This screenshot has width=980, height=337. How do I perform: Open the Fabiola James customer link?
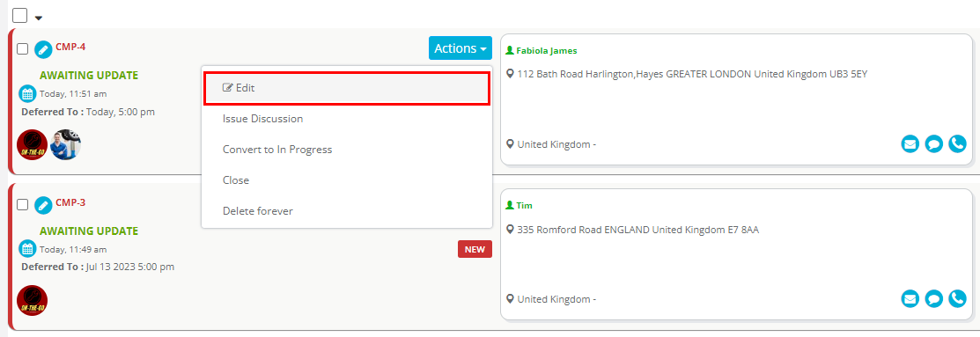pos(546,50)
